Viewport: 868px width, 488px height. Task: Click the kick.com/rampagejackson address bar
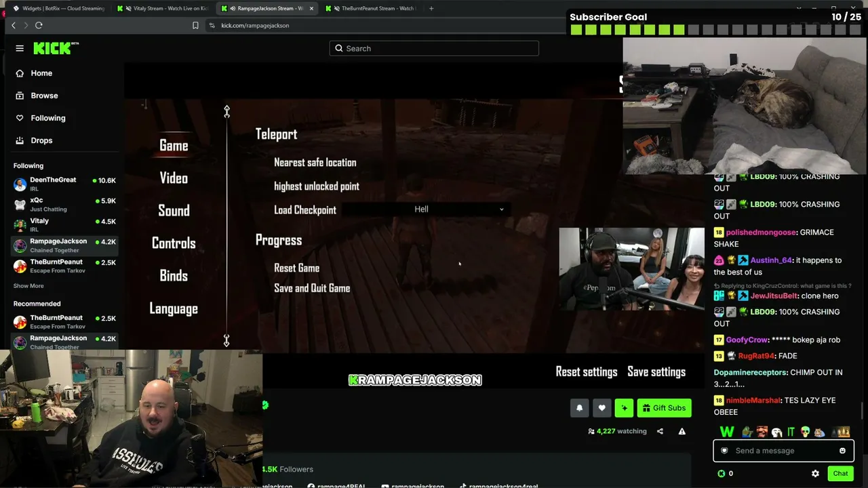point(255,25)
